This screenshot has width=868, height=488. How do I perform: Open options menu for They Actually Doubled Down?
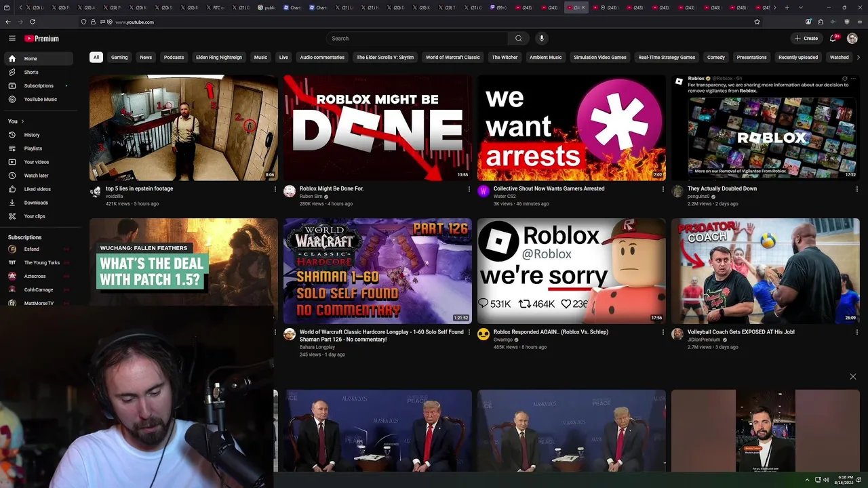tap(856, 189)
